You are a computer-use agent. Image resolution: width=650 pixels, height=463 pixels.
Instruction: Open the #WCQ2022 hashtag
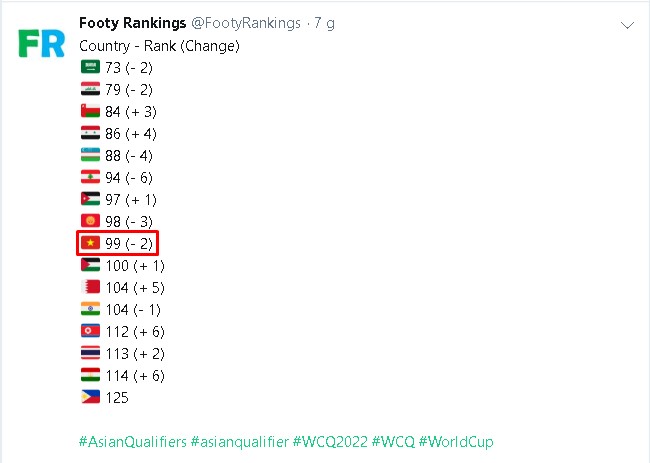330,442
